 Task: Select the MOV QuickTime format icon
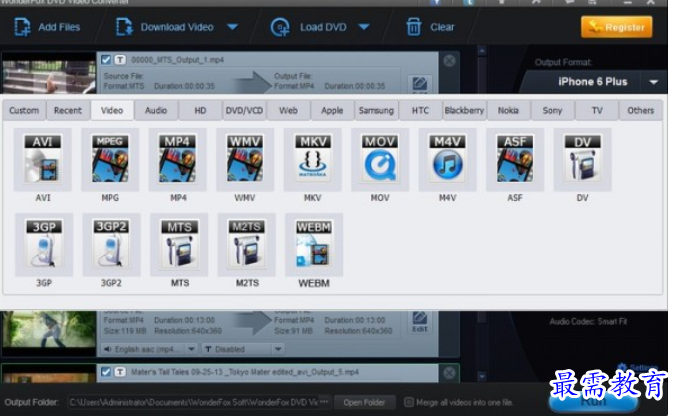point(380,159)
